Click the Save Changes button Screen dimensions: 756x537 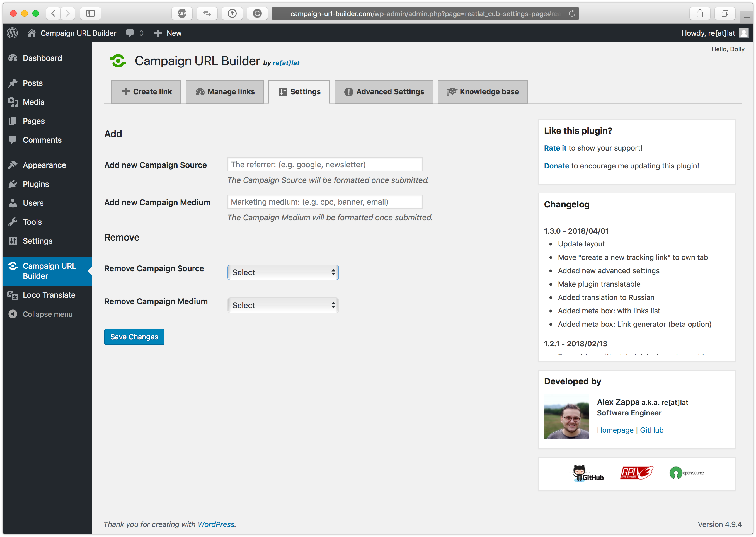tap(134, 337)
